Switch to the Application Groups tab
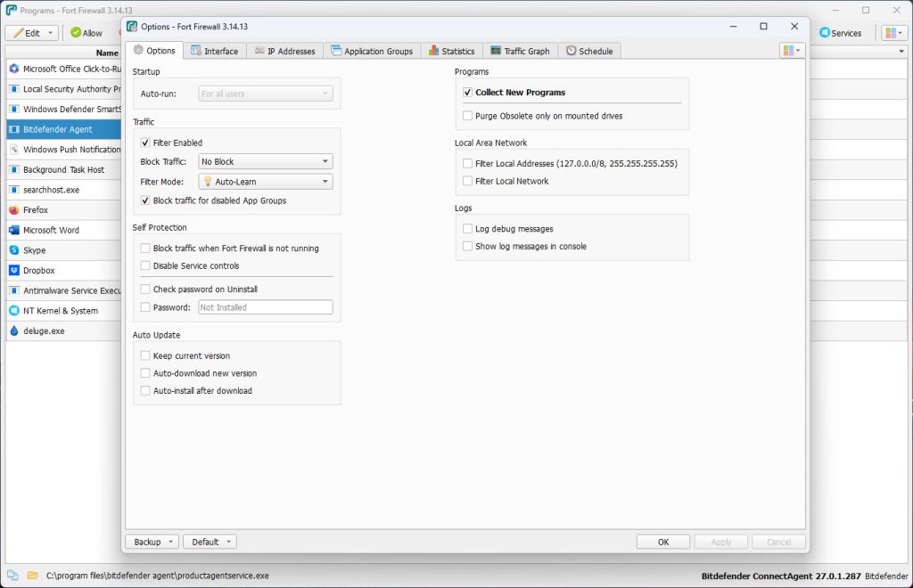Viewport: 913px width, 588px height. tap(372, 51)
